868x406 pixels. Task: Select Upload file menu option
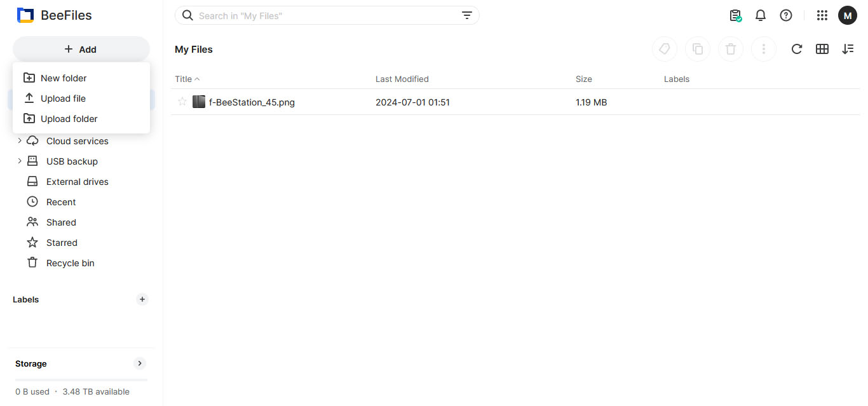tap(63, 98)
